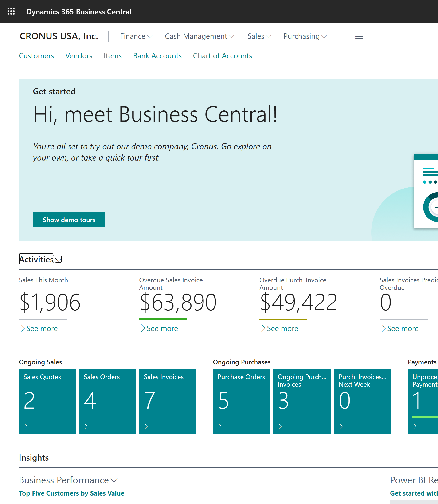This screenshot has height=504, width=438.
Task: Click the $49,422 overdue purchase amount
Action: tap(298, 303)
